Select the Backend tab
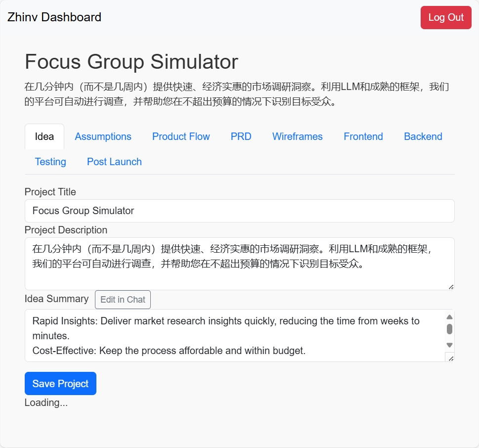Screen dimensions: 479x448 point(423,137)
